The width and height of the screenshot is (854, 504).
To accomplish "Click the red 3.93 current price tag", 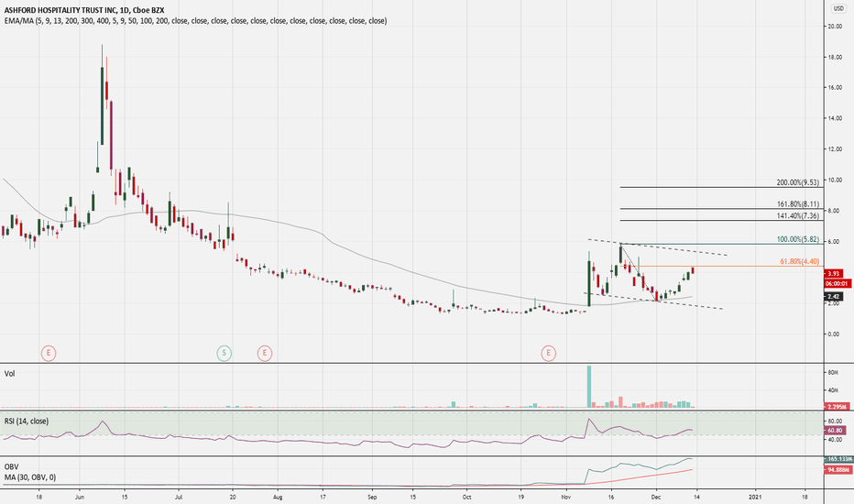I will click(834, 273).
